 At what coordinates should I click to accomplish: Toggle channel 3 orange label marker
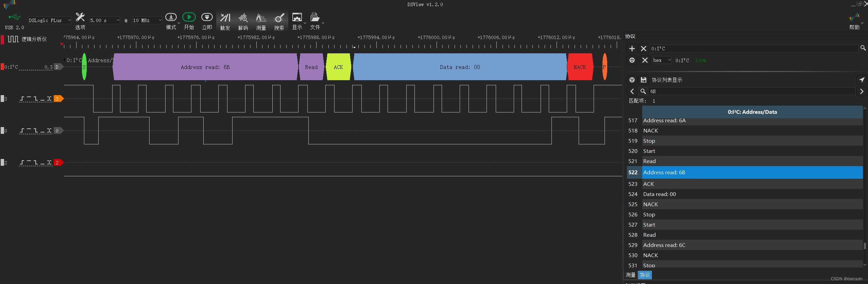[x=58, y=99]
